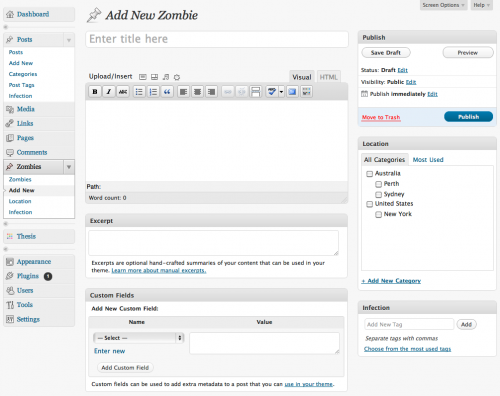Screen dimensions: 500x396
Task: Edit the Visibility Public setting
Action: click(x=411, y=82)
